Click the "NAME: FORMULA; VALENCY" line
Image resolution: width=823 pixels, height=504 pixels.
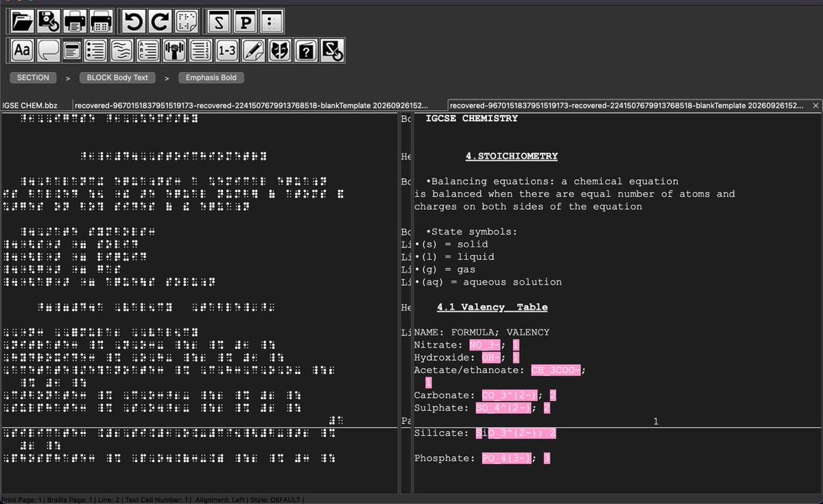(x=482, y=333)
